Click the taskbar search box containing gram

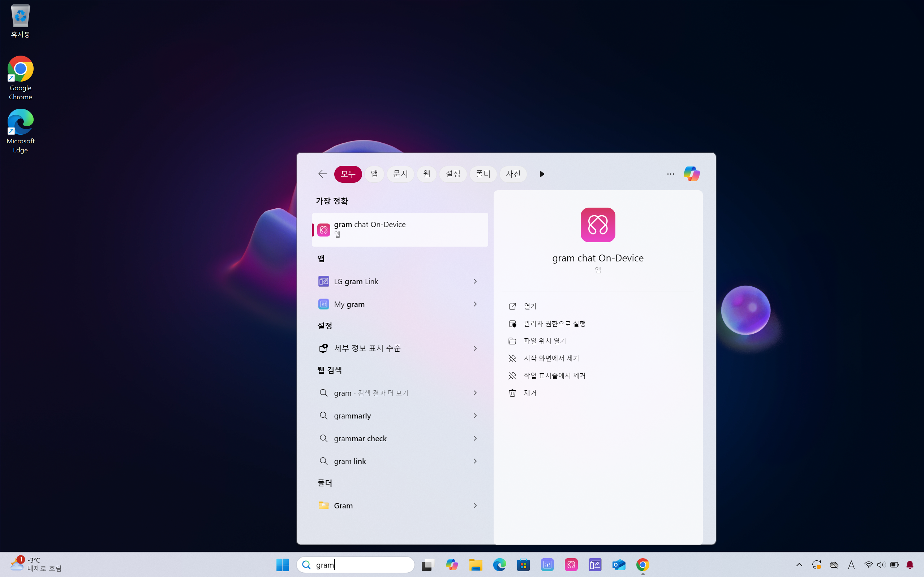[x=356, y=565]
